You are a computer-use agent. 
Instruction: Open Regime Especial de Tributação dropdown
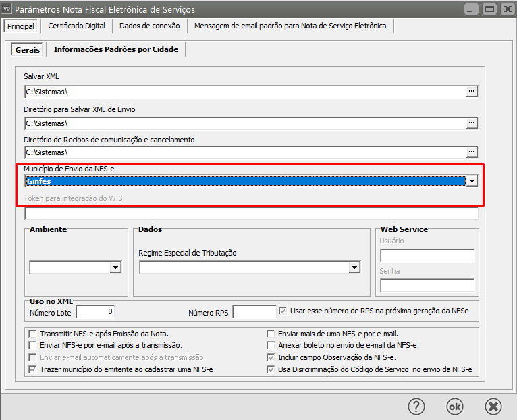click(354, 268)
